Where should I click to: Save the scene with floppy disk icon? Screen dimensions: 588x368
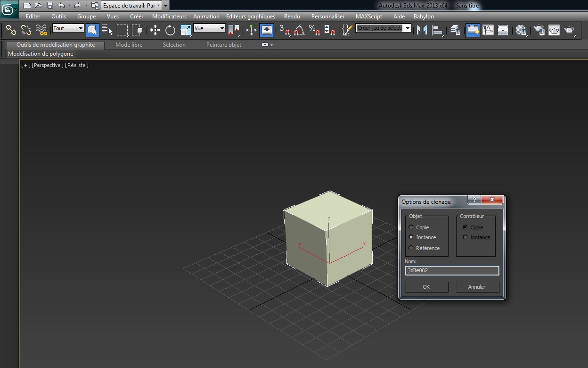(50, 6)
